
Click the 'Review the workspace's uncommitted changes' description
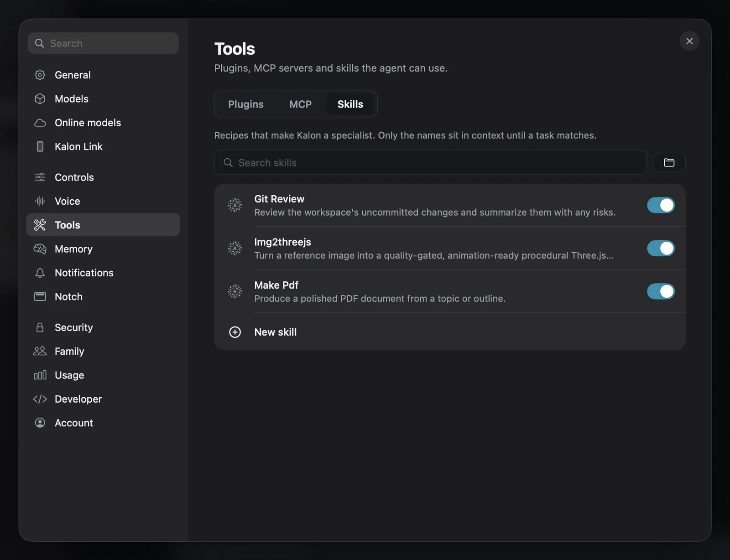[435, 213]
